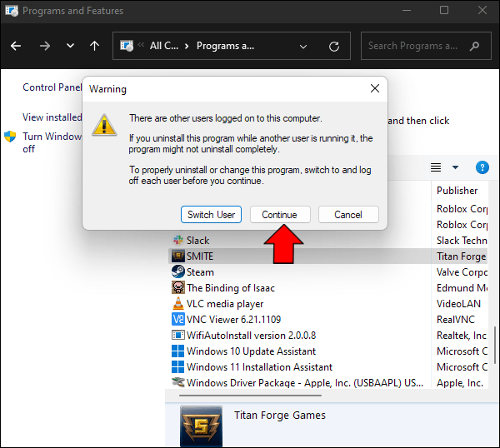Click the Titan Forge Games details text

pos(280,416)
